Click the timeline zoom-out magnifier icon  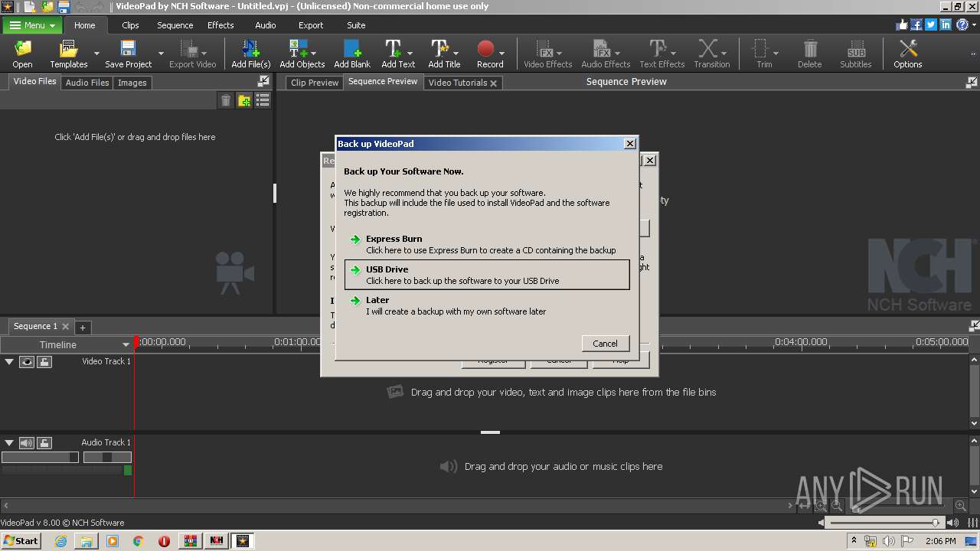pyautogui.click(x=837, y=506)
